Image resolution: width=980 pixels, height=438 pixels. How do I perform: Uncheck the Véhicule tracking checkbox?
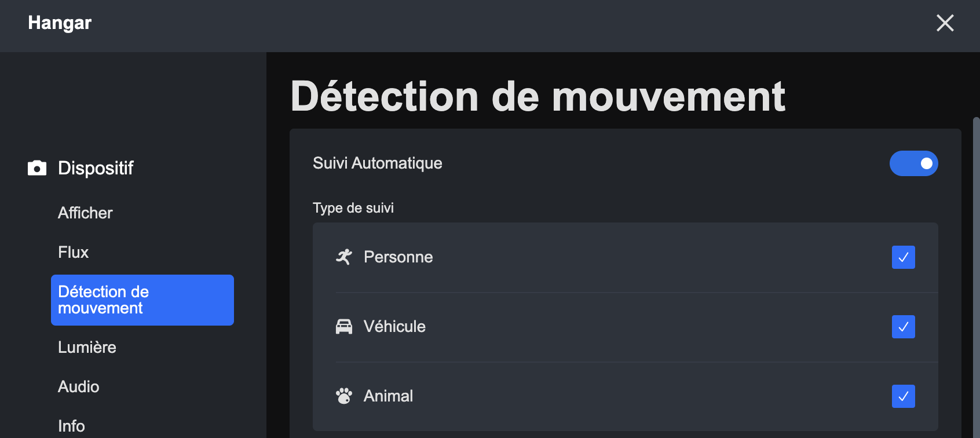tap(903, 327)
